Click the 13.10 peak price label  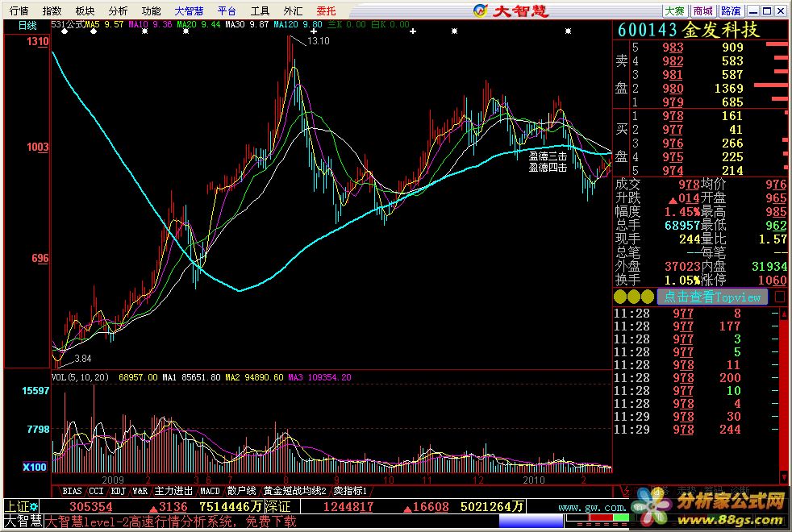click(x=319, y=41)
